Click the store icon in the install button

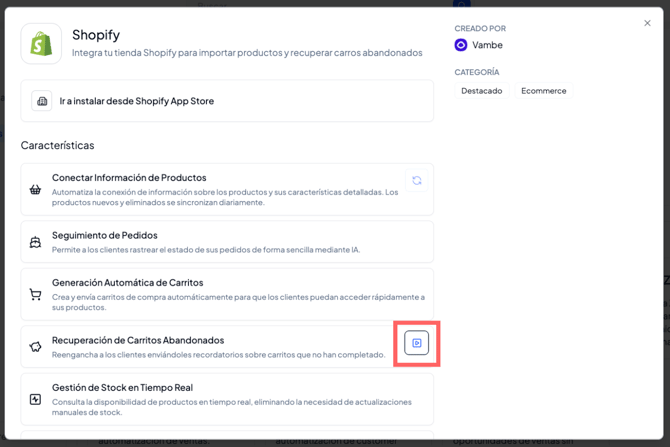tap(42, 101)
